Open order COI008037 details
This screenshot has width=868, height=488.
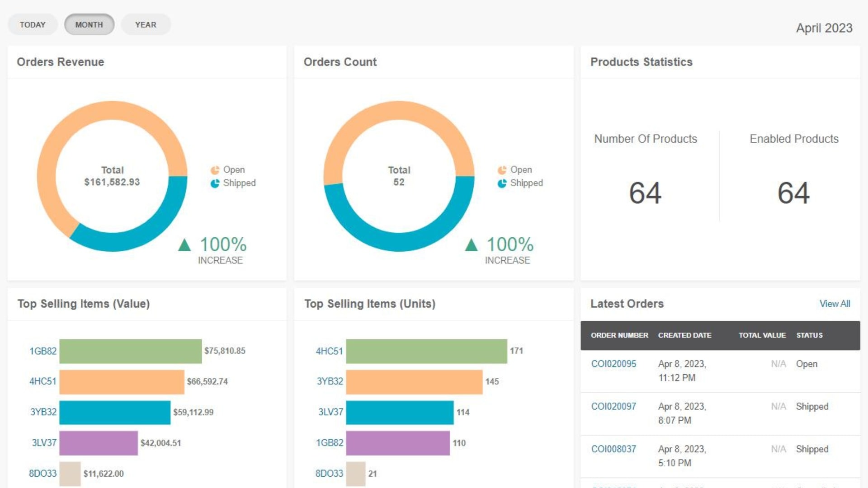(x=613, y=449)
